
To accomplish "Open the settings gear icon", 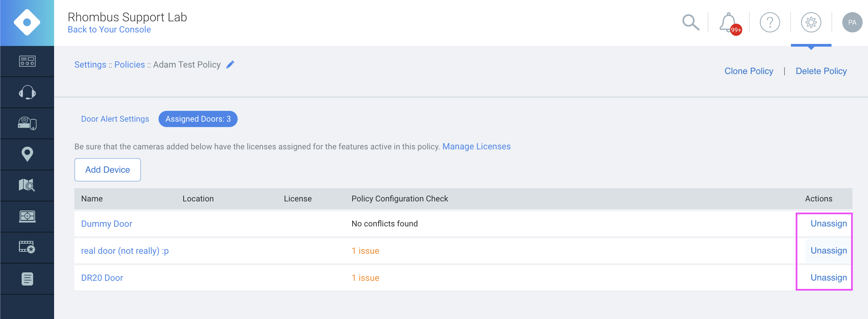I will (x=811, y=22).
